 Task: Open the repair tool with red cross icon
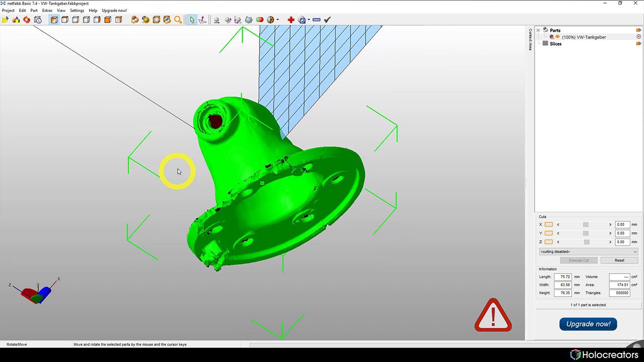pos(291,20)
